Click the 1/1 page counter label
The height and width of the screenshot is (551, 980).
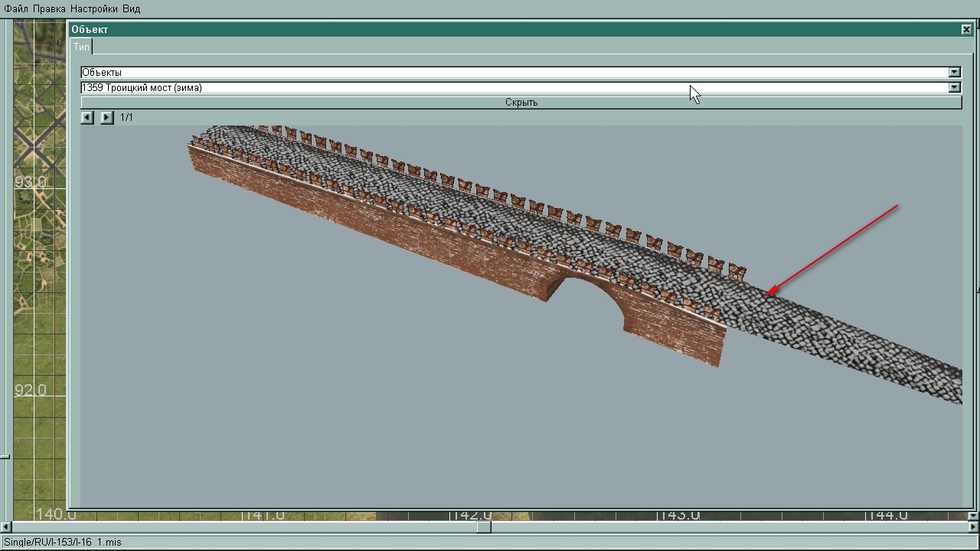pyautogui.click(x=126, y=117)
